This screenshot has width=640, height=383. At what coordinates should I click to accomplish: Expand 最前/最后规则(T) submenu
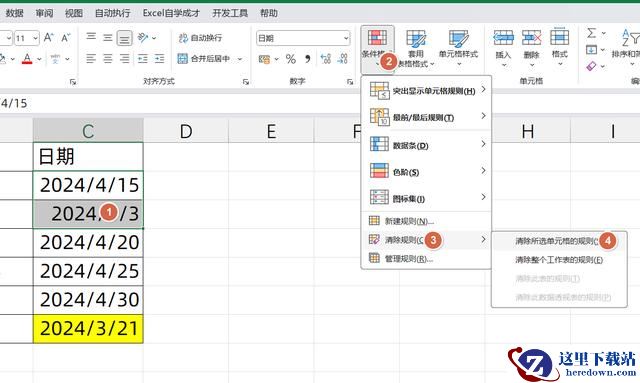tap(426, 117)
